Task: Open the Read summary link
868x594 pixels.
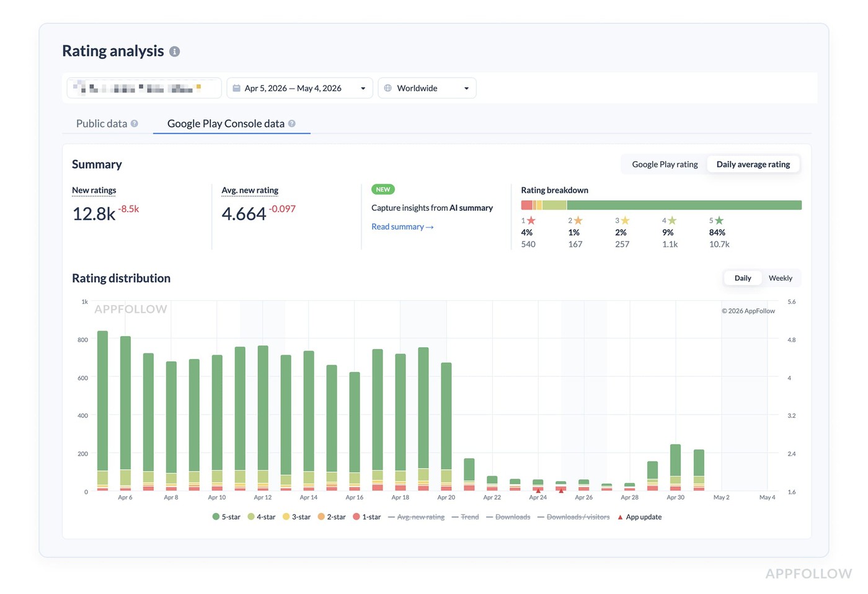Action: [402, 226]
